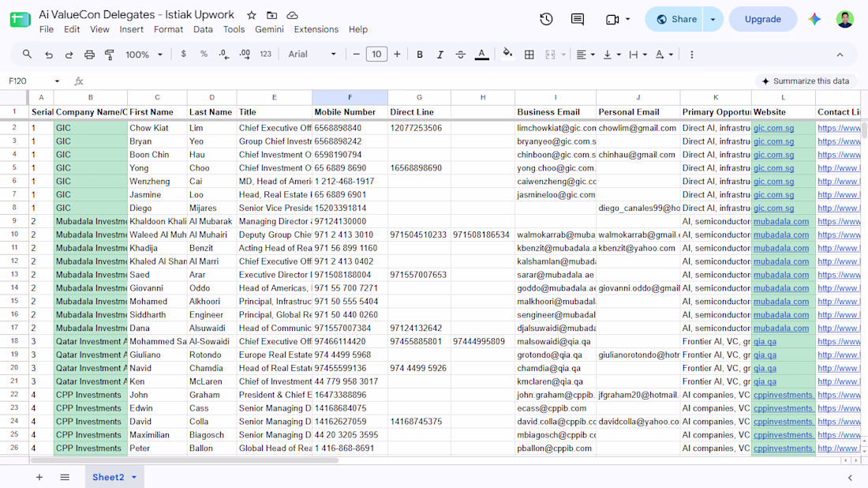This screenshot has height=488, width=868.
Task: Format as currency
Action: pos(183,54)
